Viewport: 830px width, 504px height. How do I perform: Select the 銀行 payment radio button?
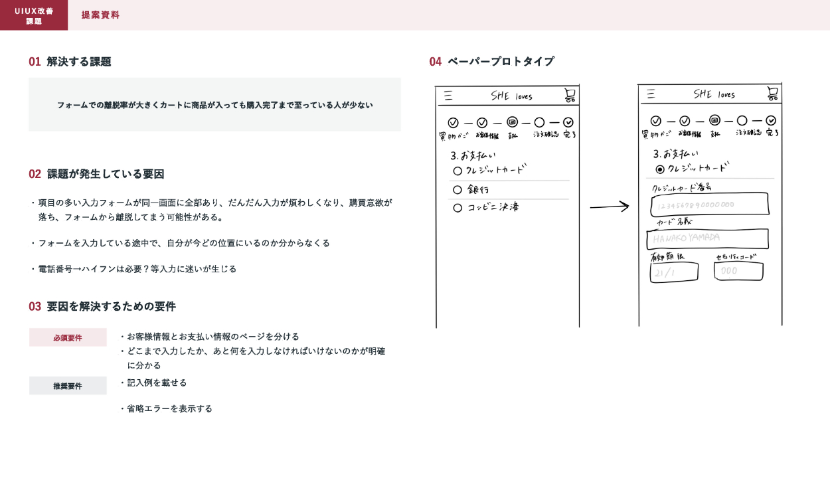click(457, 190)
